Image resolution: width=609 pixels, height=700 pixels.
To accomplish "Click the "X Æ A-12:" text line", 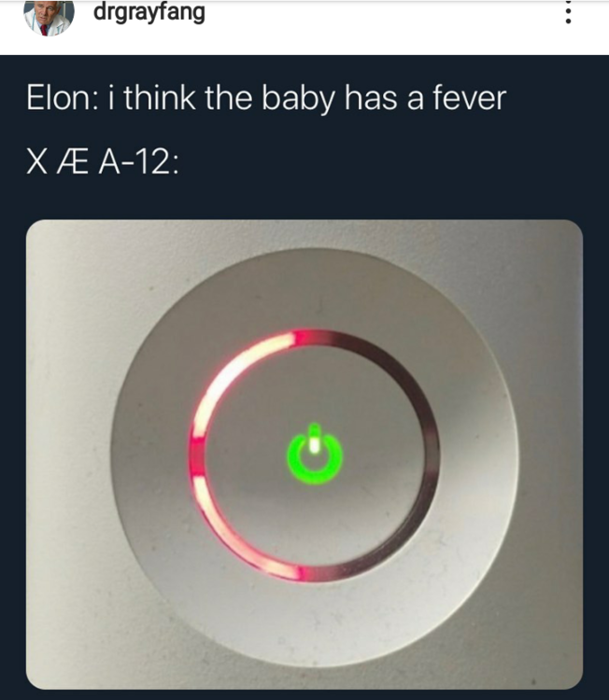I will [103, 161].
